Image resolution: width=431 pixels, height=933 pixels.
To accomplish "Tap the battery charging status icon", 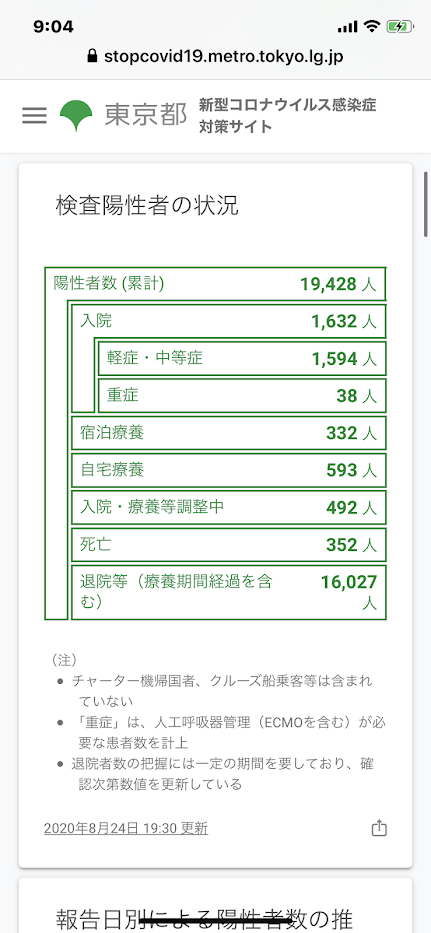I will [x=396, y=26].
